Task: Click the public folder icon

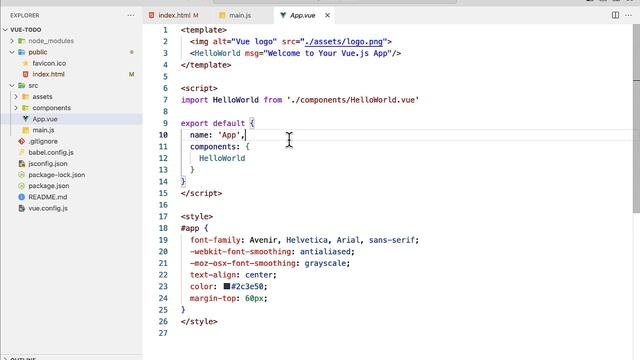Action: click(x=22, y=52)
